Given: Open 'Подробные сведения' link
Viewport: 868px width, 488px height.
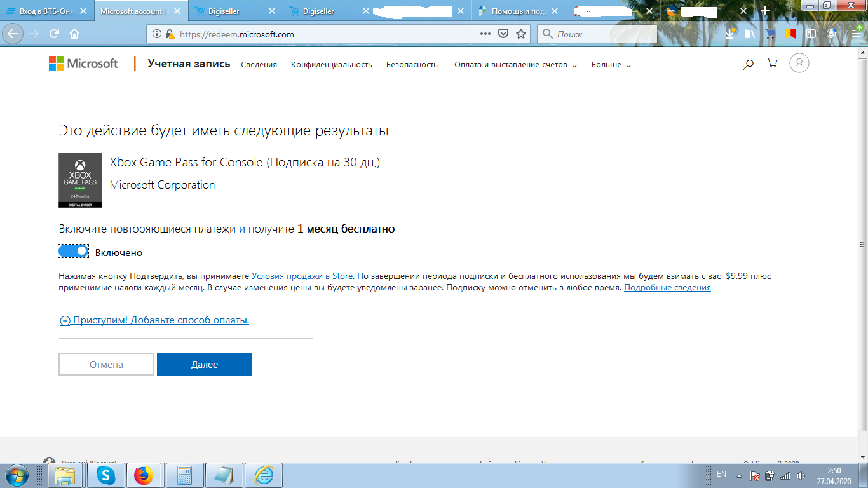Looking at the screenshot, I should [667, 288].
